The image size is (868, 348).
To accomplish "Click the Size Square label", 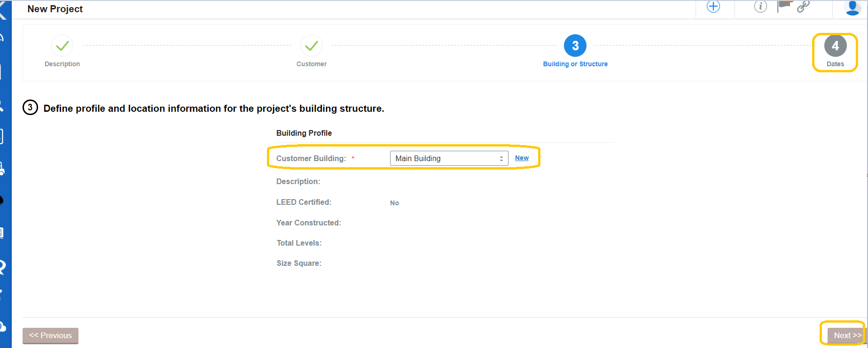I will [299, 263].
